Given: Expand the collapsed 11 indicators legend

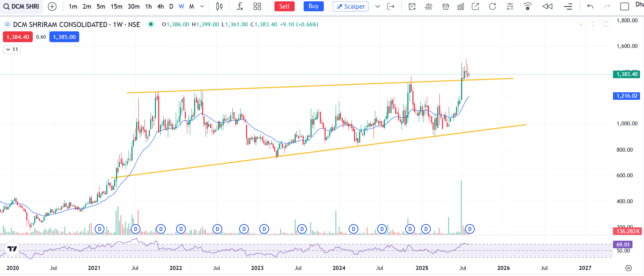Looking at the screenshot, I should coord(12,49).
